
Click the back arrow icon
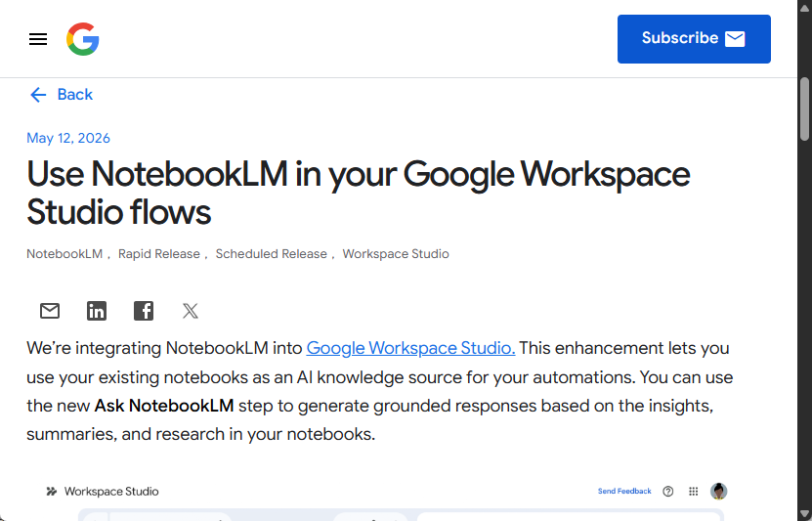(38, 95)
